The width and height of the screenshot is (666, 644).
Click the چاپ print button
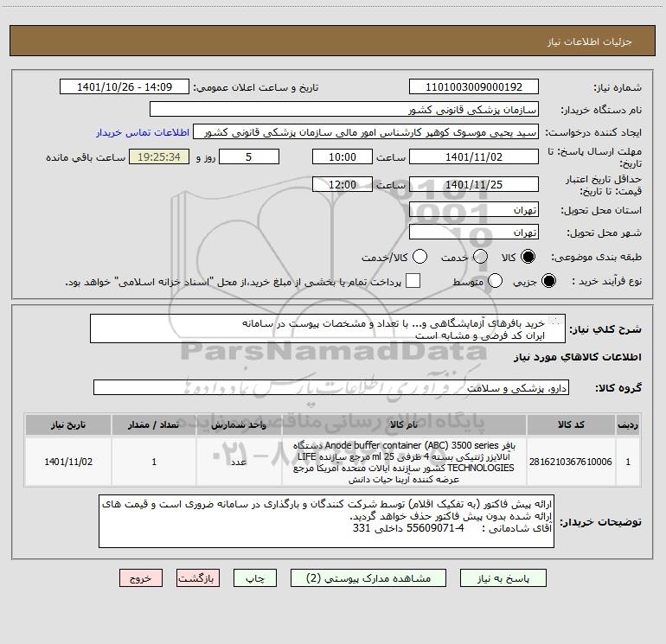point(255,578)
